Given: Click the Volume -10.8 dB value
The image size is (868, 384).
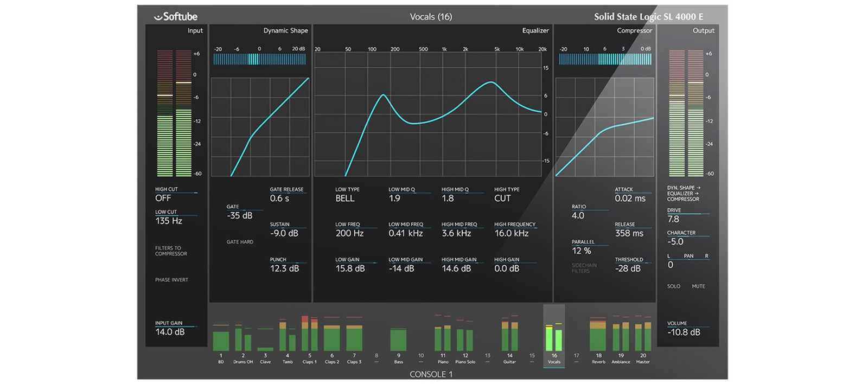Looking at the screenshot, I should pyautogui.click(x=684, y=332).
